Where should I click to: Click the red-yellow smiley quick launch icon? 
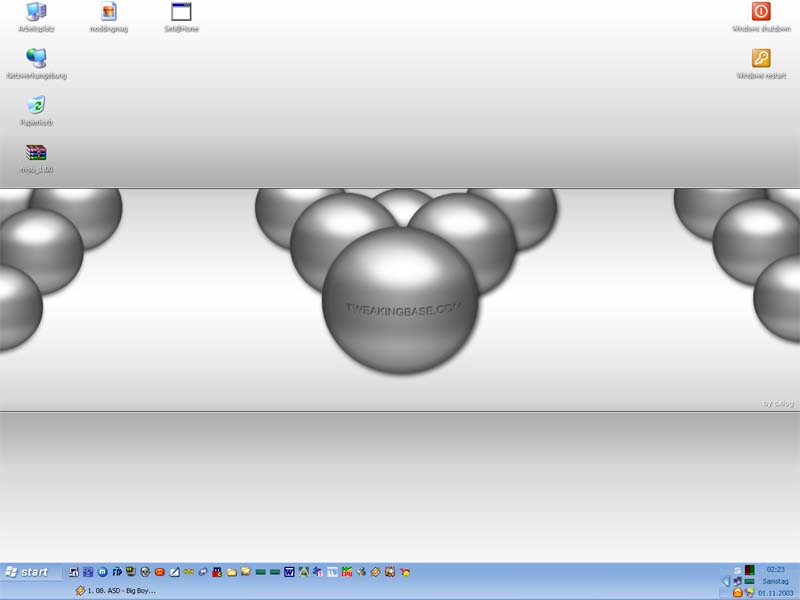[405, 572]
